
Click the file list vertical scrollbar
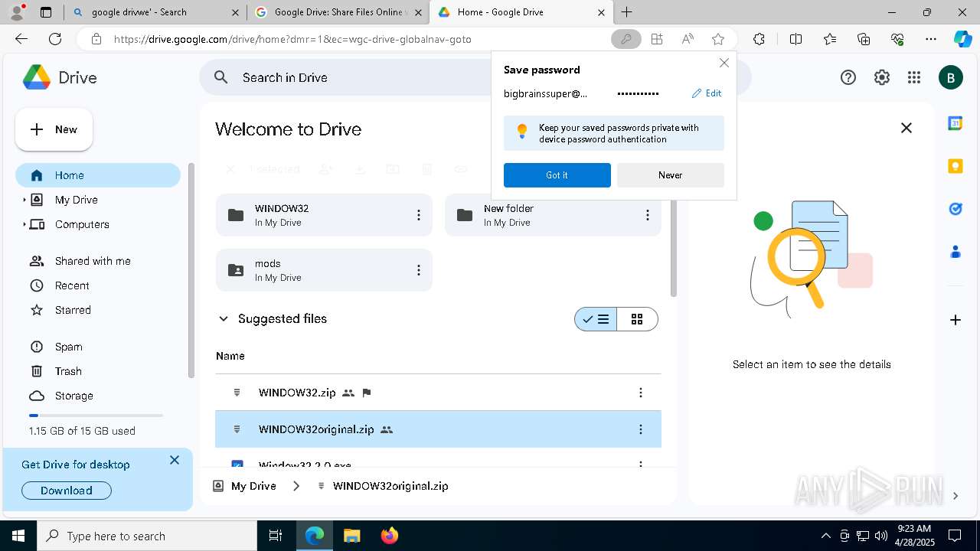(674, 230)
